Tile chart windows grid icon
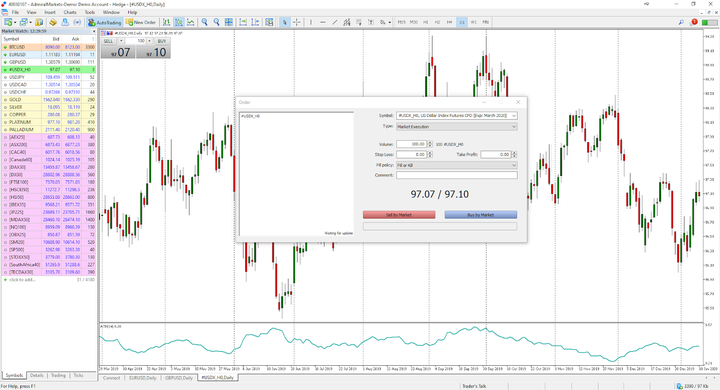This screenshot has width=720, height=390. click(x=228, y=22)
